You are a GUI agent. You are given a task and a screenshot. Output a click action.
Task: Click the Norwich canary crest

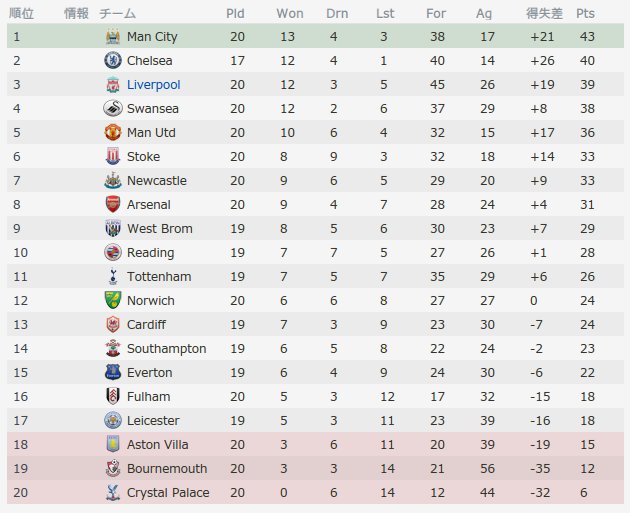pos(113,300)
